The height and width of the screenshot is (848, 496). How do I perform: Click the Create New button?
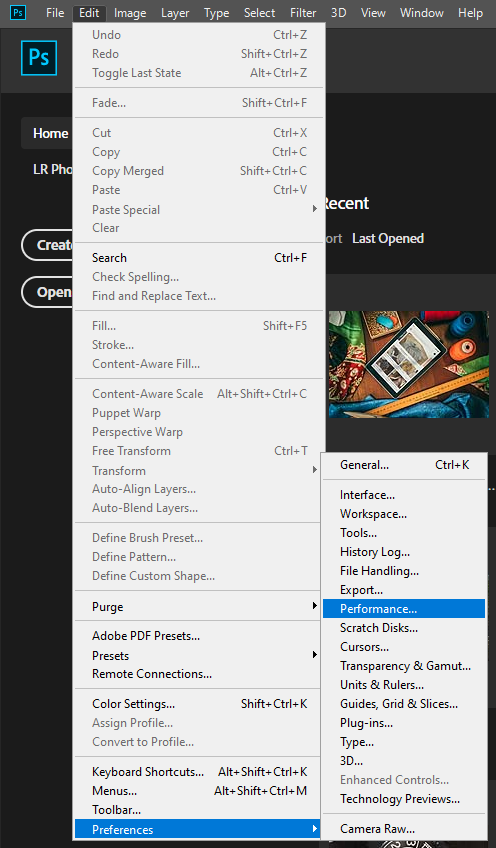pos(47,245)
